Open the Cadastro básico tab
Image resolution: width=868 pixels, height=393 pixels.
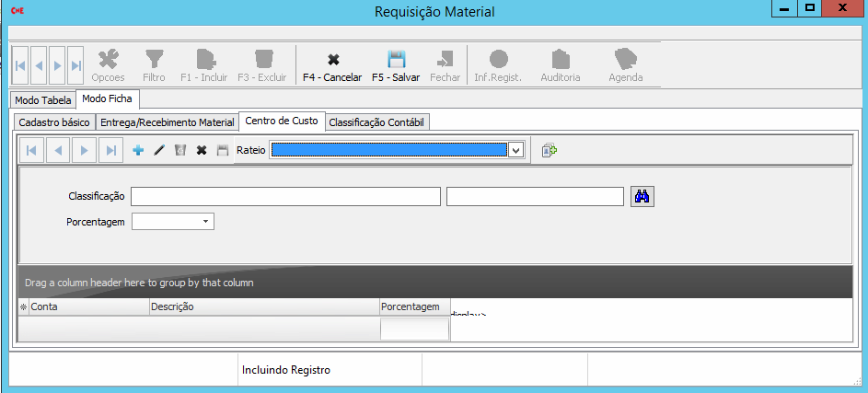[x=54, y=122]
